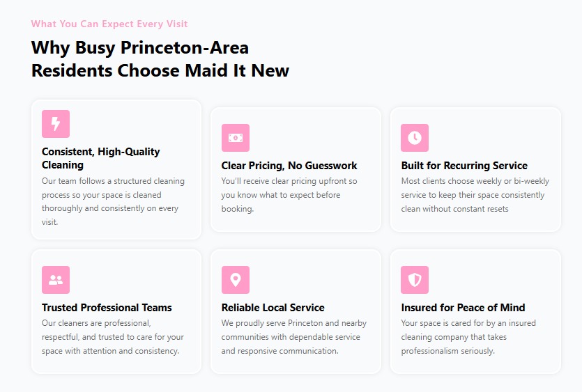Screen dimensions: 582x392
Task: Click the professional, respectful cleaners description
Action: click(x=112, y=337)
